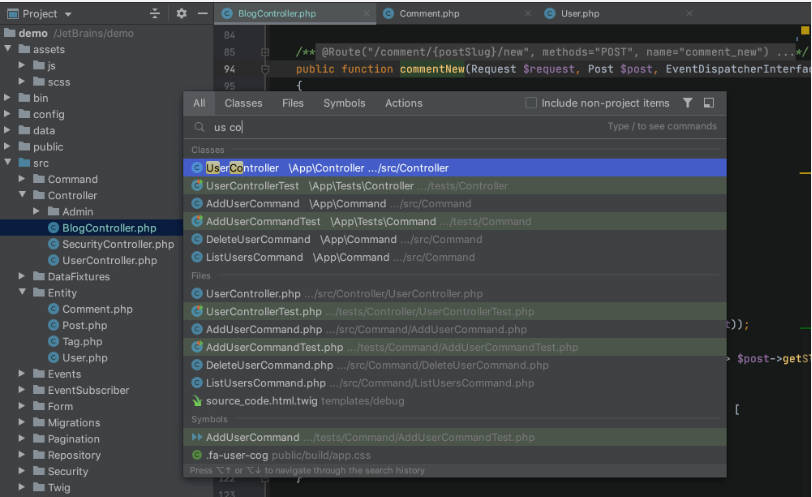The height and width of the screenshot is (497, 812).
Task: Open AddUserCommandTest.php file result
Action: click(455, 347)
